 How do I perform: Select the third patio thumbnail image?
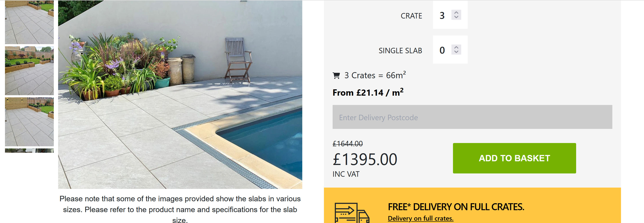click(29, 122)
